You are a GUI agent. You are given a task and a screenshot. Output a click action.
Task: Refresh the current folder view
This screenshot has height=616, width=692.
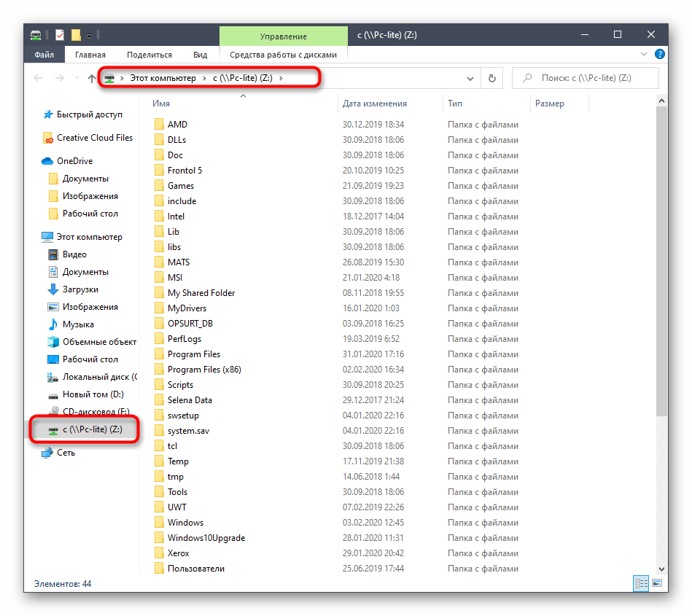click(x=492, y=79)
